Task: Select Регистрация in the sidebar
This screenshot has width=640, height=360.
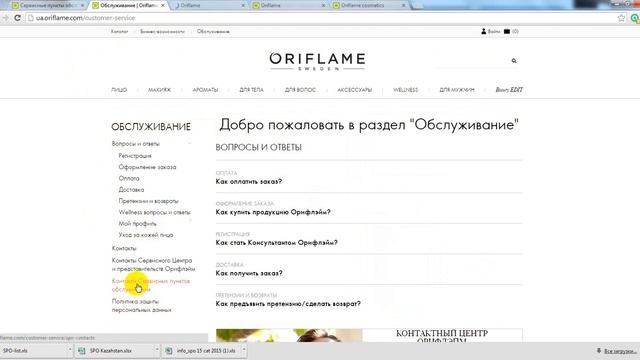Action: pyautogui.click(x=135, y=156)
